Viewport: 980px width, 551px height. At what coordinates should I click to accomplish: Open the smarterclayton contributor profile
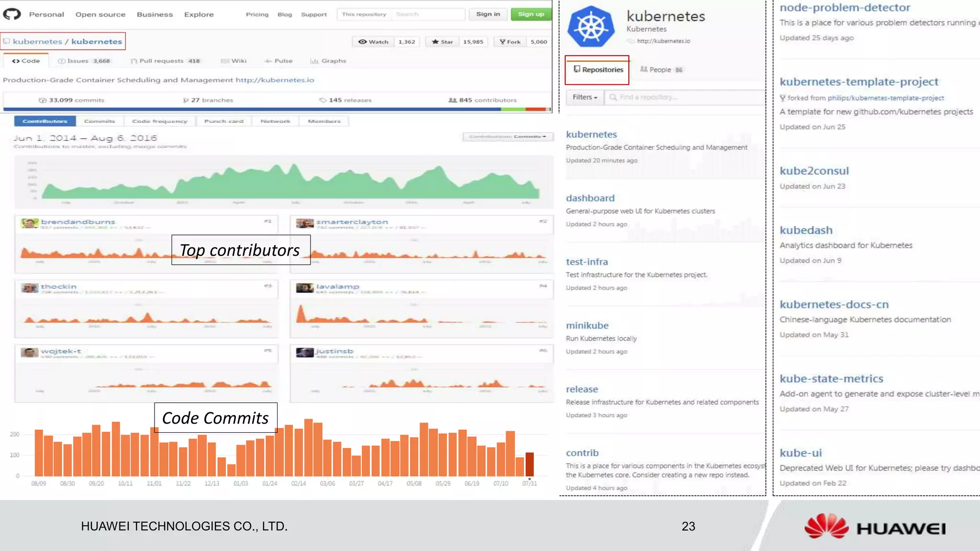pos(352,222)
